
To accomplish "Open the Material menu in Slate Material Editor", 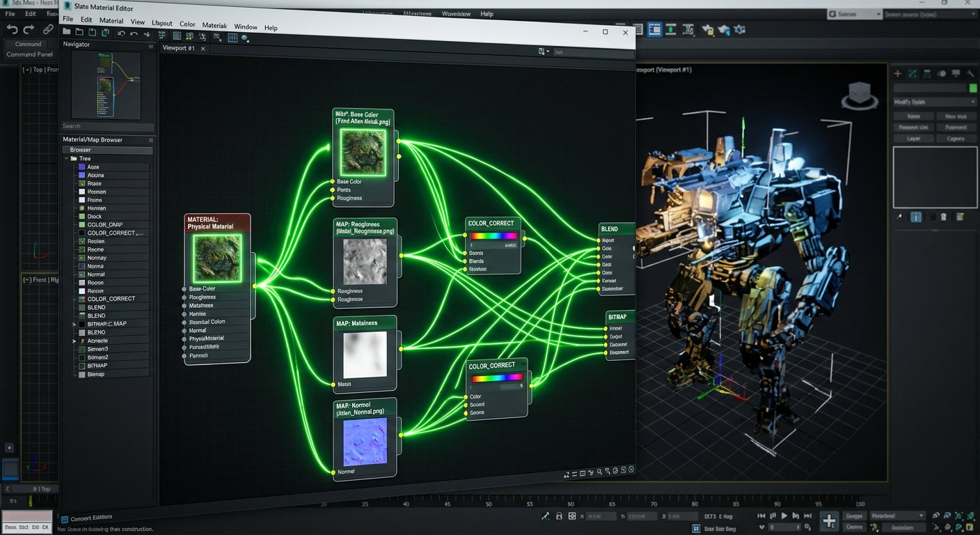I will pos(111,21).
